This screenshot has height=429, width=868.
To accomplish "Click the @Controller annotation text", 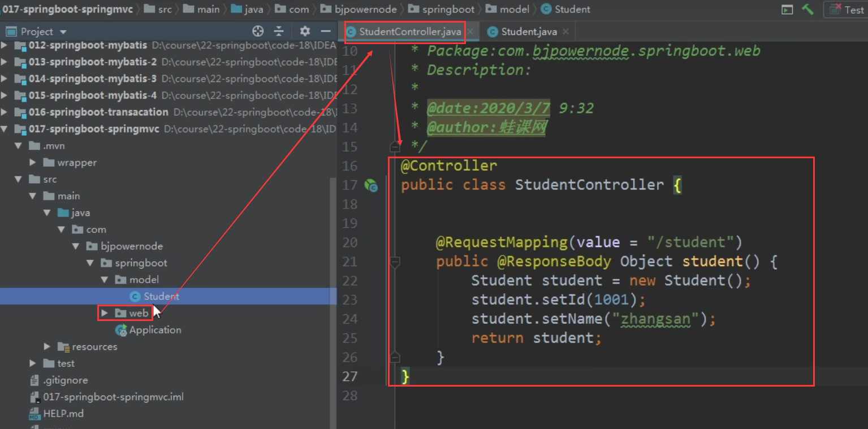I will 449,166.
